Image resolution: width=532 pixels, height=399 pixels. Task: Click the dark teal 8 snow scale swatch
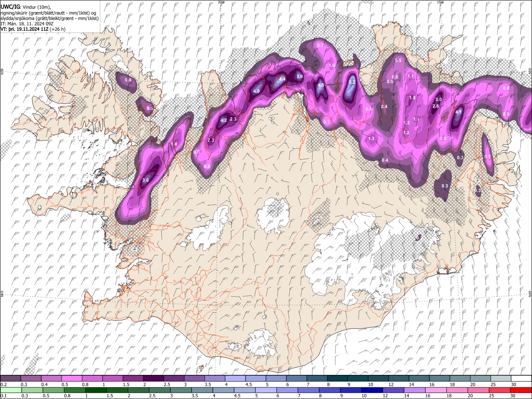[x=337, y=378]
